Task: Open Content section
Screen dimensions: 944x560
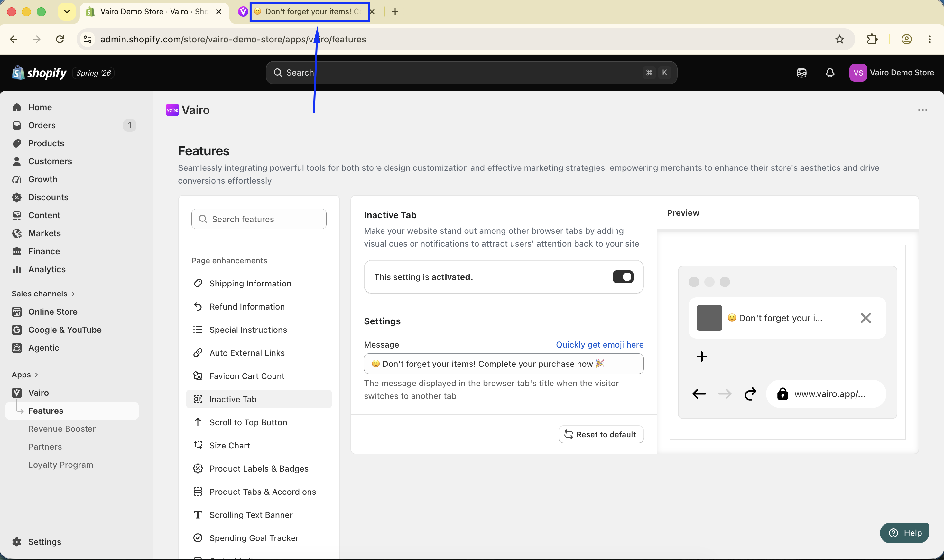Action: [72, 215]
